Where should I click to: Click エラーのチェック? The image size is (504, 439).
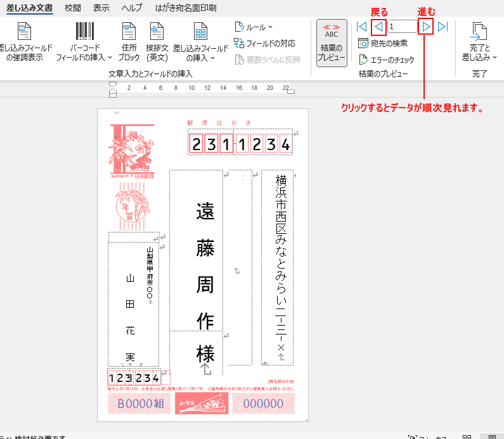[386, 60]
